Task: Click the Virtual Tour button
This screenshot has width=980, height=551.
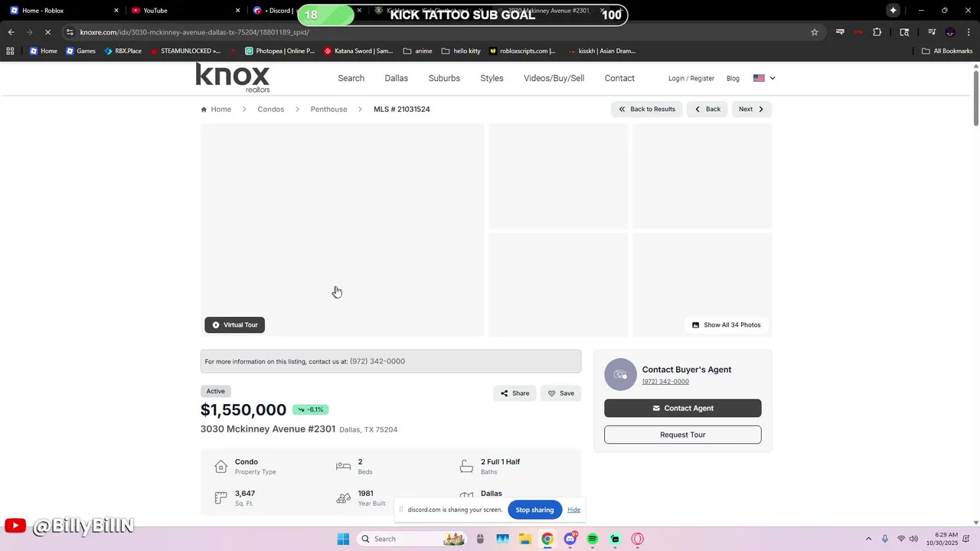Action: point(234,325)
